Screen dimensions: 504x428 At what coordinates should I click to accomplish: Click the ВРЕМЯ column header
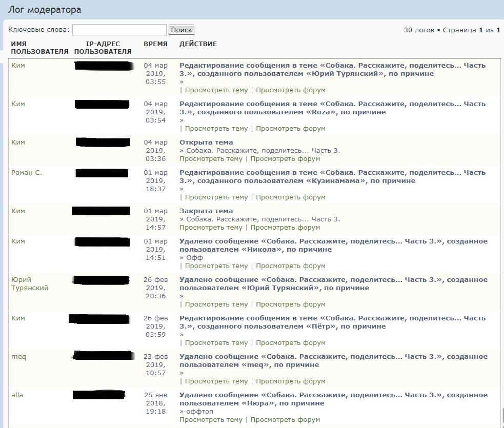(155, 44)
